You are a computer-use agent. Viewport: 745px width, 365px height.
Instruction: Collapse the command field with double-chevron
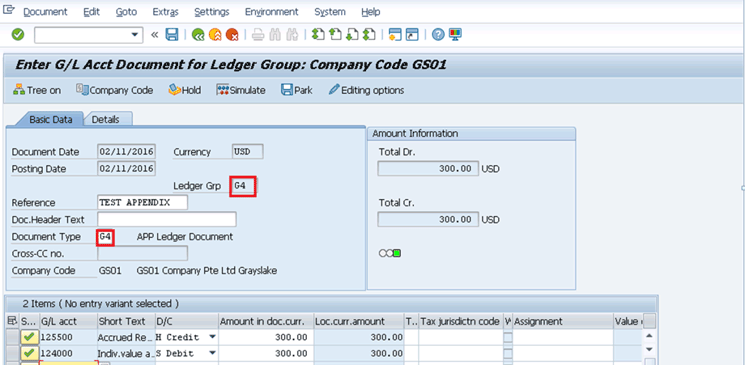tap(154, 35)
